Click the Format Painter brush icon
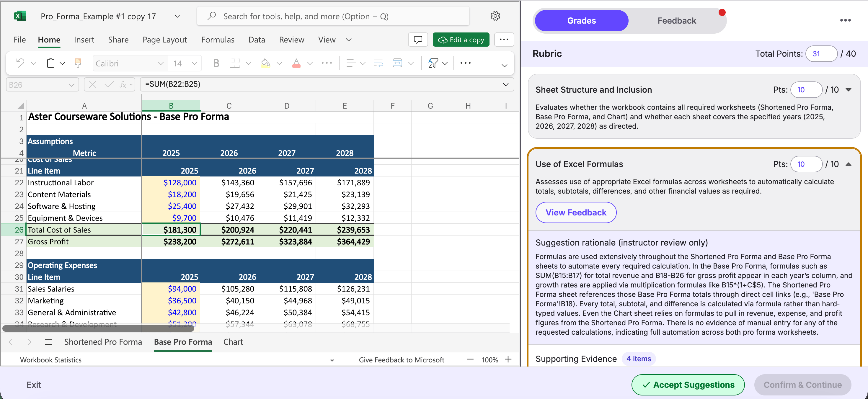The width and height of the screenshot is (868, 399). point(78,63)
